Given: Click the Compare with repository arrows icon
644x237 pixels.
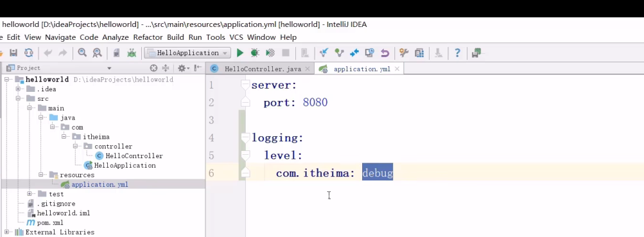Looking at the screenshot, I should [x=354, y=53].
